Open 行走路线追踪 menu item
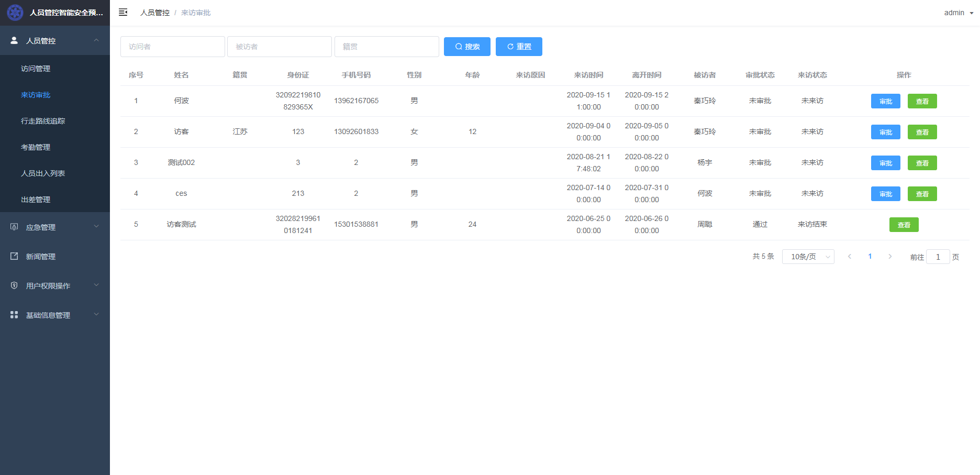Image resolution: width=980 pixels, height=475 pixels. click(x=43, y=121)
